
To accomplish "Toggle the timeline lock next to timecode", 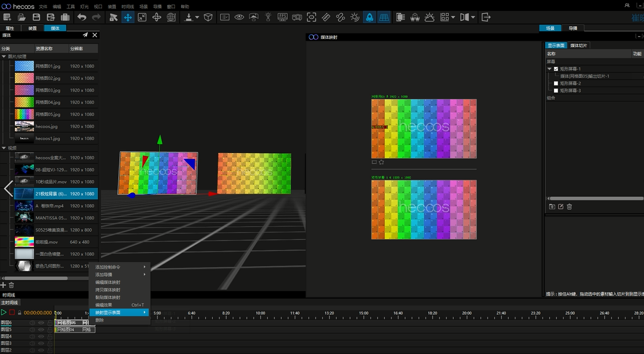I will (x=19, y=313).
